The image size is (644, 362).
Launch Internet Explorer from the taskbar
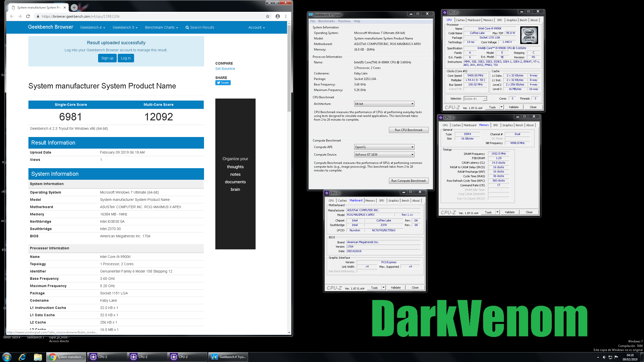(x=22, y=357)
